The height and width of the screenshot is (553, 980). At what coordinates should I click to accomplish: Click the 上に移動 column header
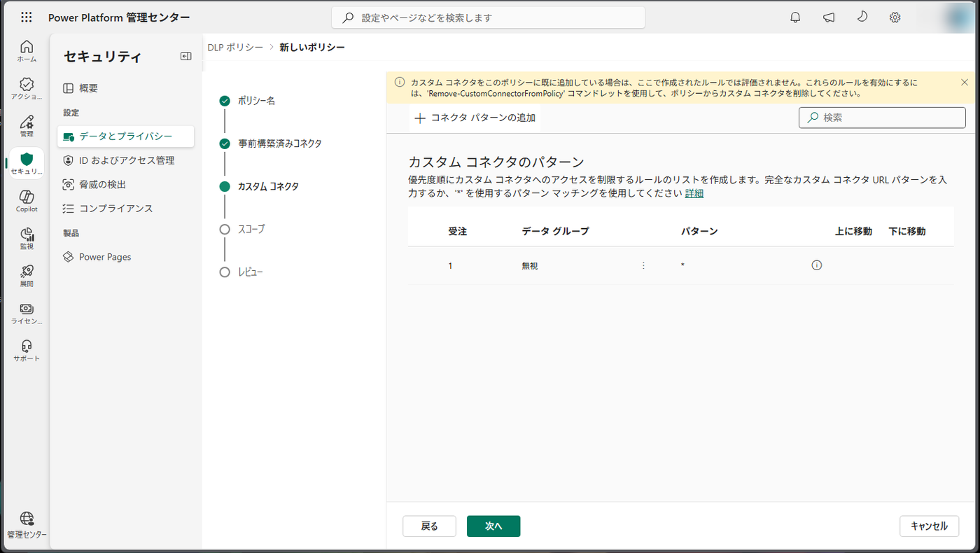pyautogui.click(x=854, y=231)
